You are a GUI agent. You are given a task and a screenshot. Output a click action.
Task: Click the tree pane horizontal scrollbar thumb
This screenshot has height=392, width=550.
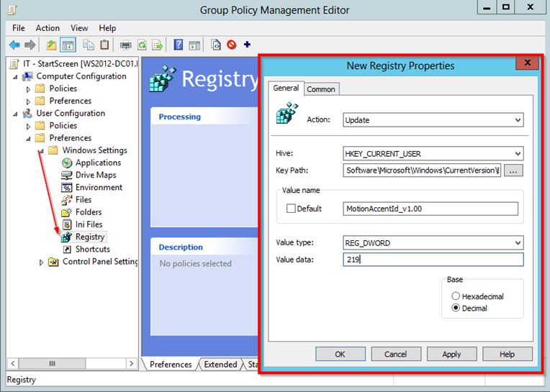(52, 363)
